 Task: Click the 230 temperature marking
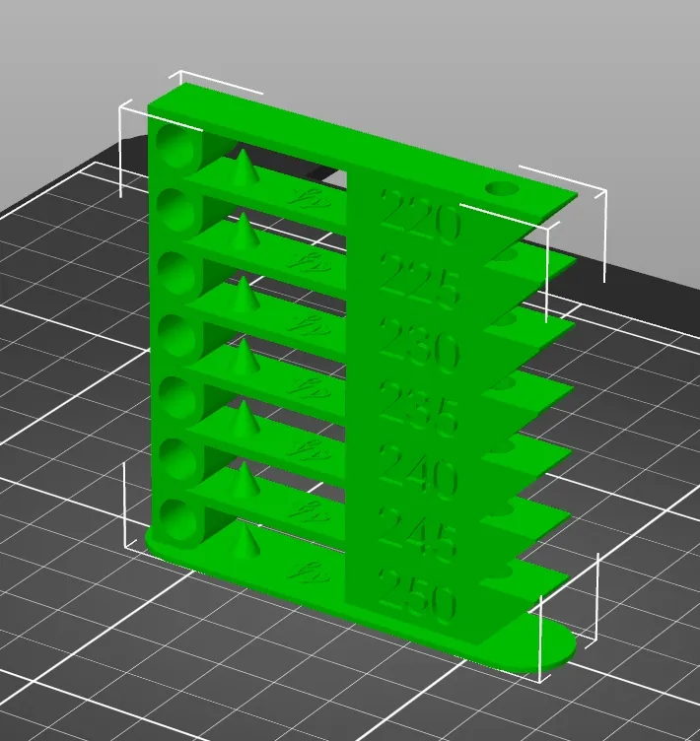click(420, 347)
